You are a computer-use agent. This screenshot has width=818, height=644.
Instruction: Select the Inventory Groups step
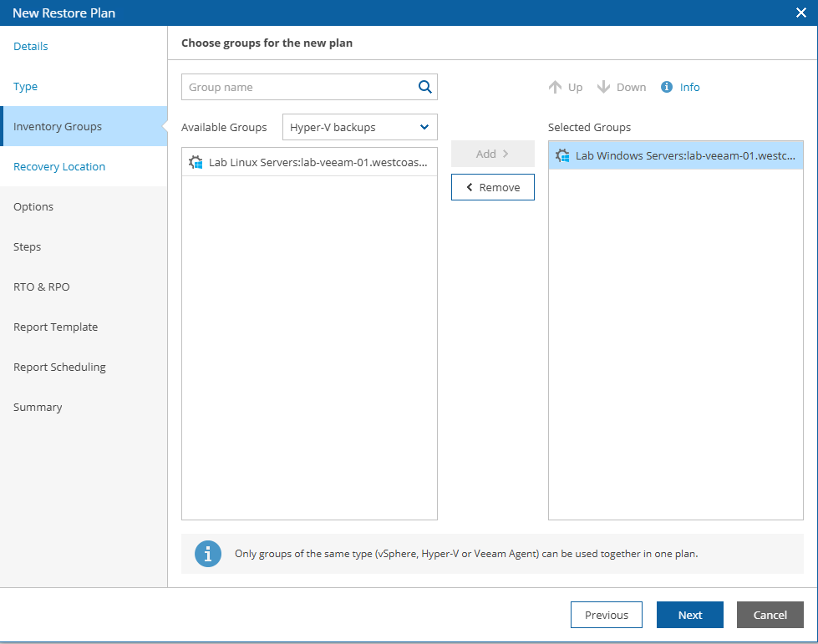coord(58,126)
